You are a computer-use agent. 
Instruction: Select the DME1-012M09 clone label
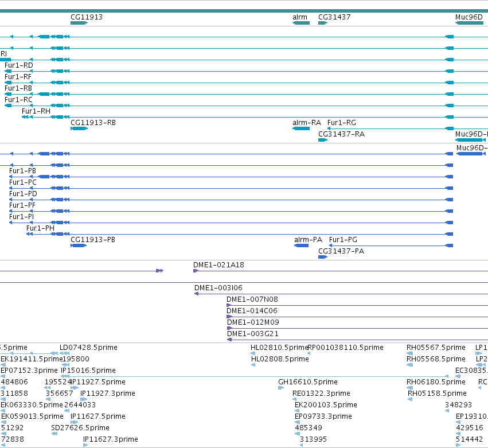click(253, 322)
